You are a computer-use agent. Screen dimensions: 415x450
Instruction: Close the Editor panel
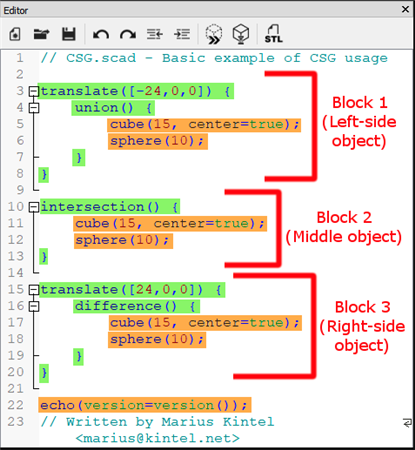pyautogui.click(x=405, y=9)
